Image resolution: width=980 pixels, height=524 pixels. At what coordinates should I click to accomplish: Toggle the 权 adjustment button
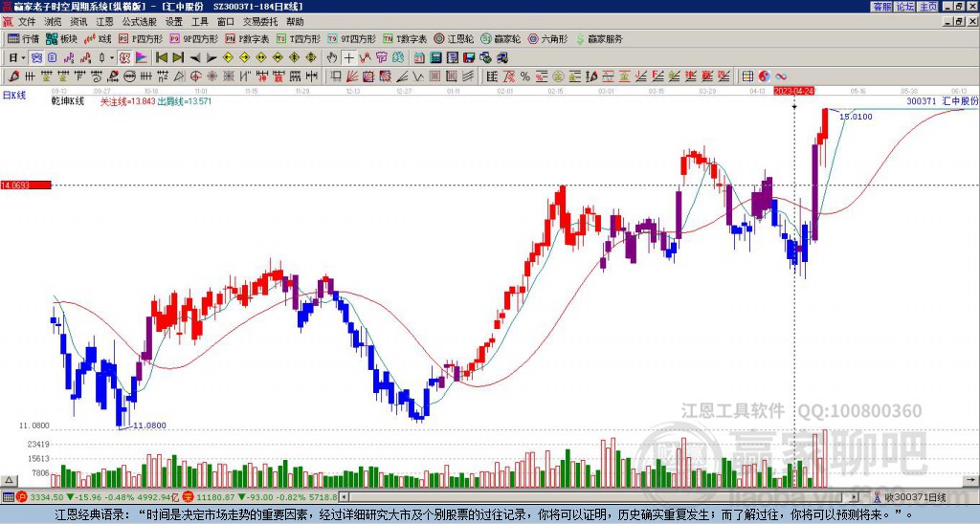point(124,58)
